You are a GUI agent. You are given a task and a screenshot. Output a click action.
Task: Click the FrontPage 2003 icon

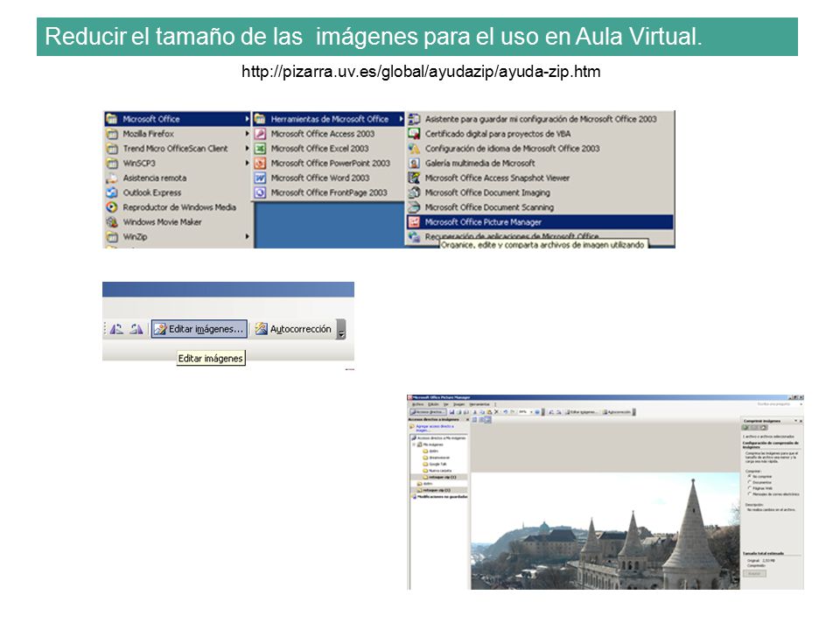(x=260, y=192)
